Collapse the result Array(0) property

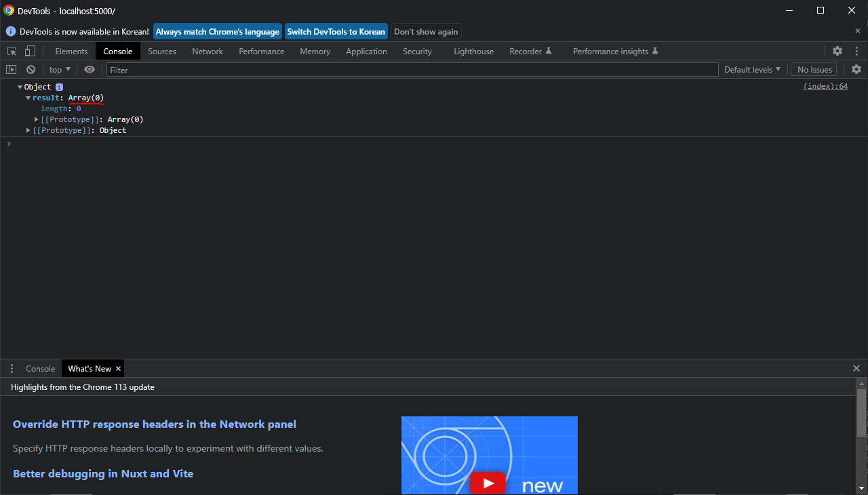click(x=28, y=98)
